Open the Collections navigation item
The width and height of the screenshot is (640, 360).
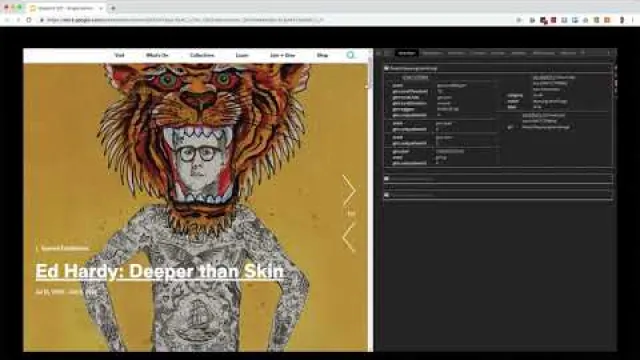(x=202, y=55)
